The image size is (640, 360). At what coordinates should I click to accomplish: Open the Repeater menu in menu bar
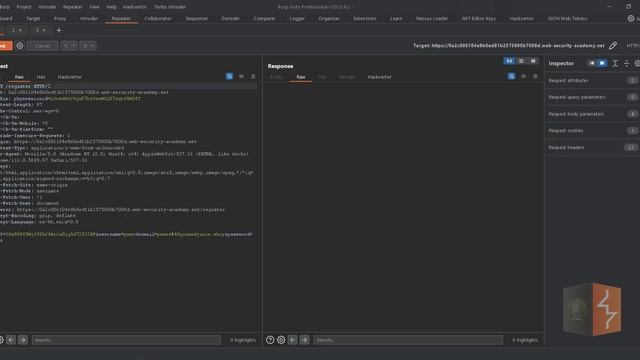(73, 7)
